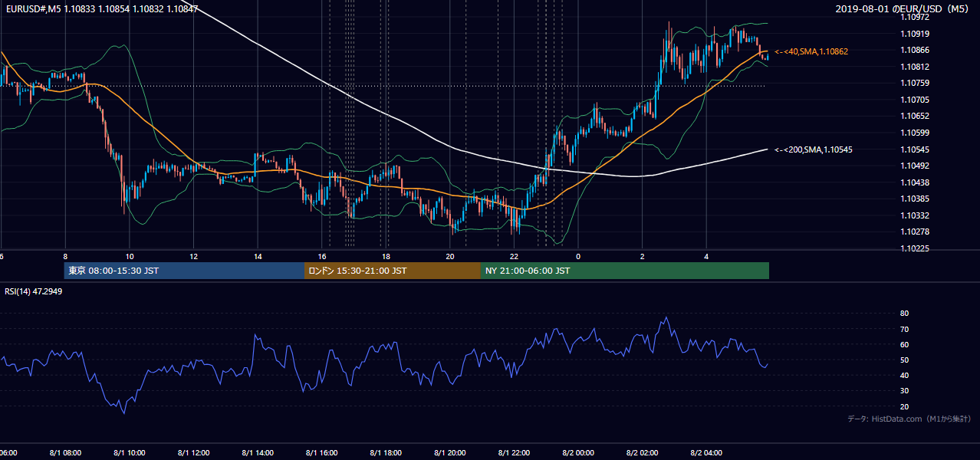Click the RSI 50 level label
The height and width of the screenshot is (460, 980).
pyautogui.click(x=904, y=360)
